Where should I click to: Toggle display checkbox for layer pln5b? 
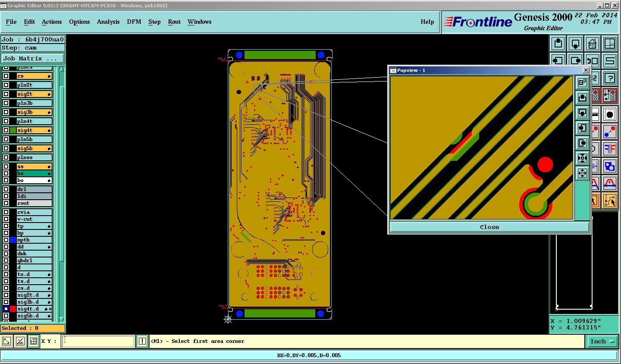pos(6,139)
